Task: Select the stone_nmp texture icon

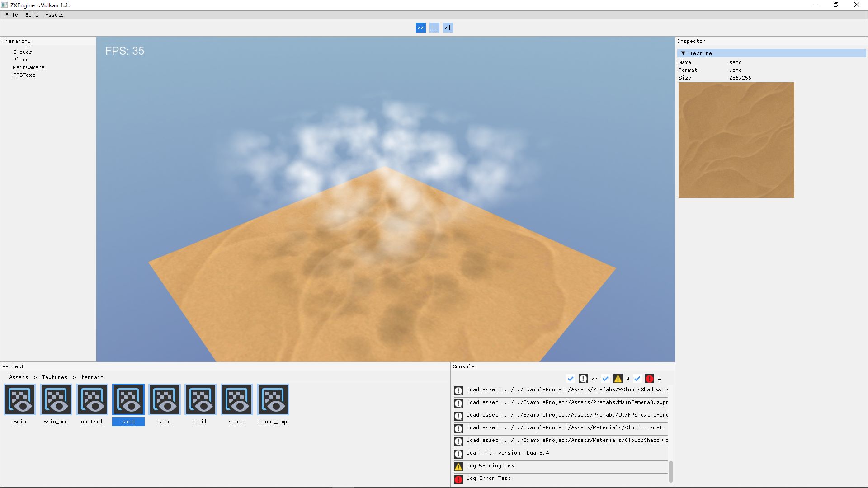Action: coord(273,399)
